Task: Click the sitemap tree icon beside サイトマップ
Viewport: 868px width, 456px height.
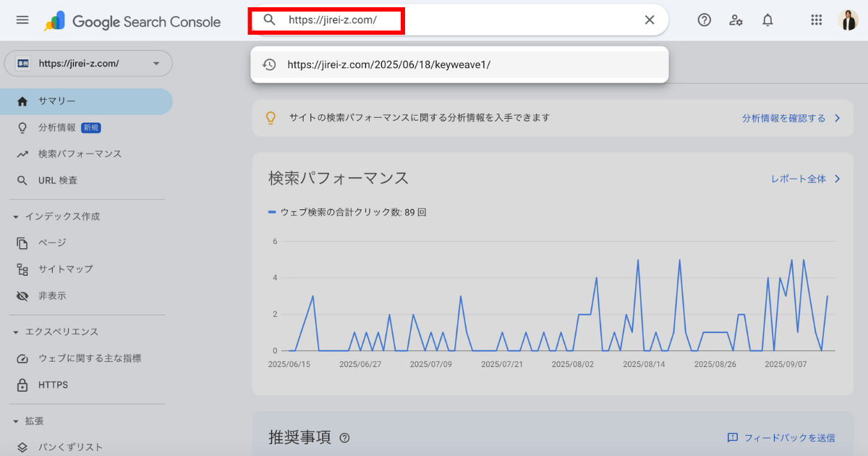Action: pos(22,269)
